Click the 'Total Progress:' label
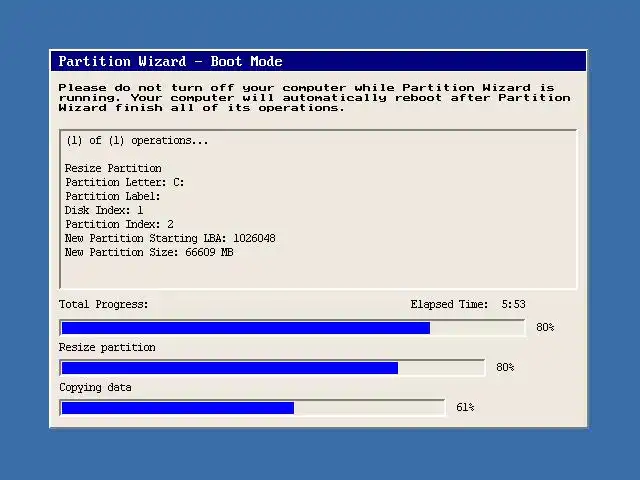Viewport: 640px width, 480px height. click(104, 304)
